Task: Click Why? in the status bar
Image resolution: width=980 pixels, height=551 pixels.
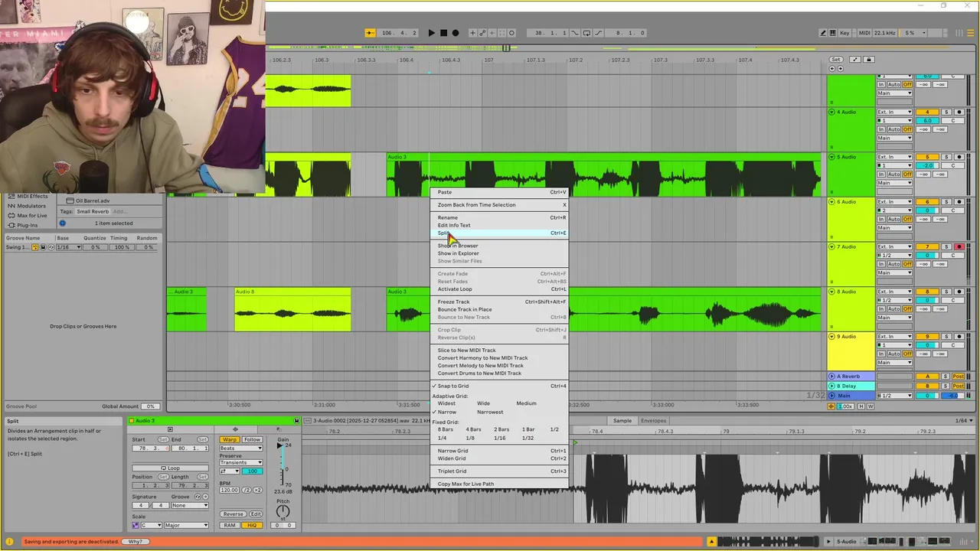Action: pos(135,541)
